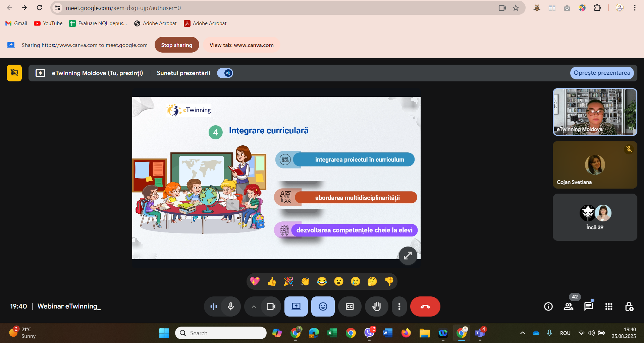
Task: Show the participants list
Action: (x=569, y=306)
